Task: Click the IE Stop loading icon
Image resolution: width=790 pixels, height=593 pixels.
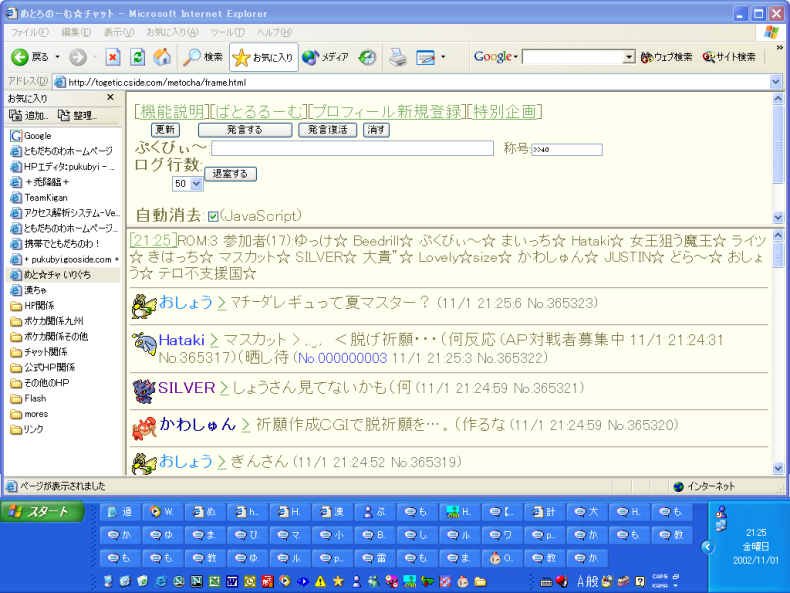Action: point(113,57)
